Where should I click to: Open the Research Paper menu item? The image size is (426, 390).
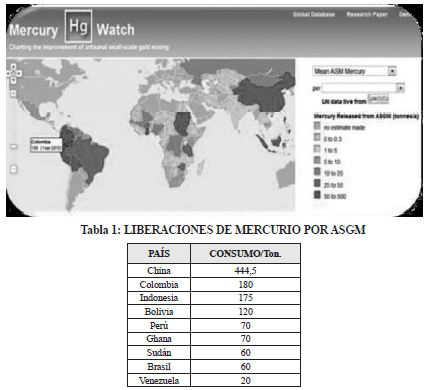tap(367, 14)
